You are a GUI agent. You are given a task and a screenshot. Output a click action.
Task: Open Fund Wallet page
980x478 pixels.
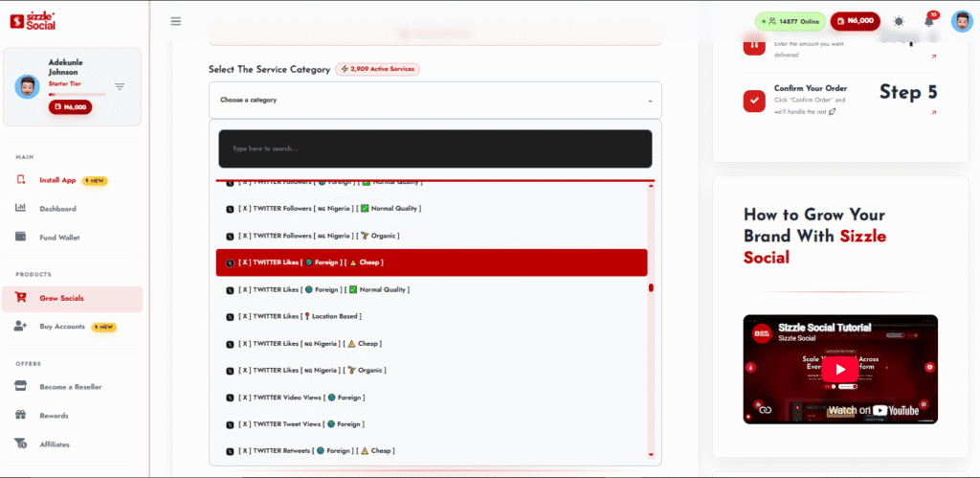coord(59,238)
